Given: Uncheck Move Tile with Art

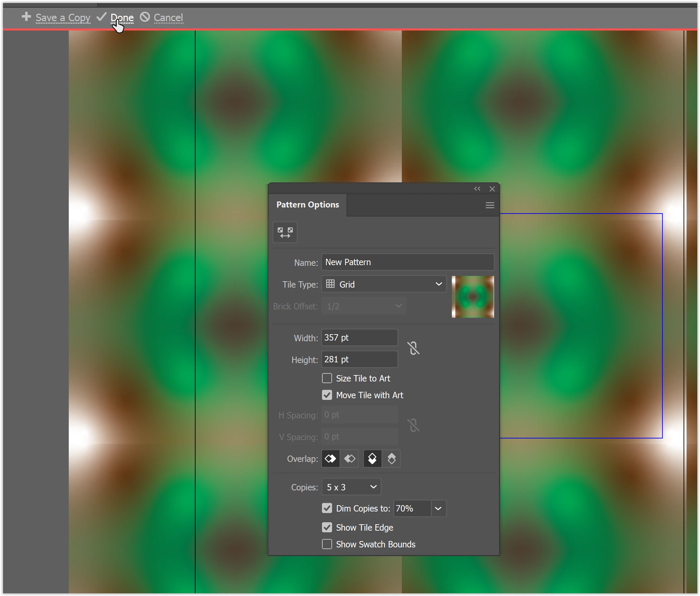Looking at the screenshot, I should pyautogui.click(x=327, y=395).
